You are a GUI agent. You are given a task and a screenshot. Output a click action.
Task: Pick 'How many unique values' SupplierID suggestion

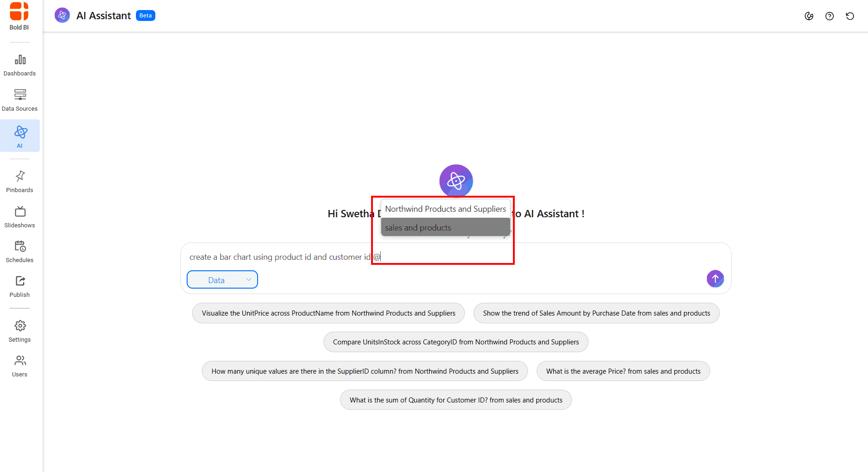point(365,371)
